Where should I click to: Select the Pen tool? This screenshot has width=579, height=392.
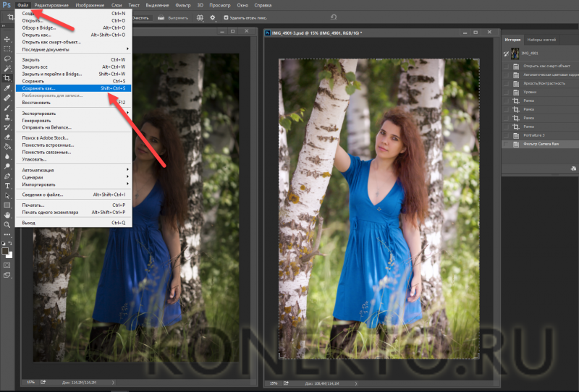tap(7, 176)
